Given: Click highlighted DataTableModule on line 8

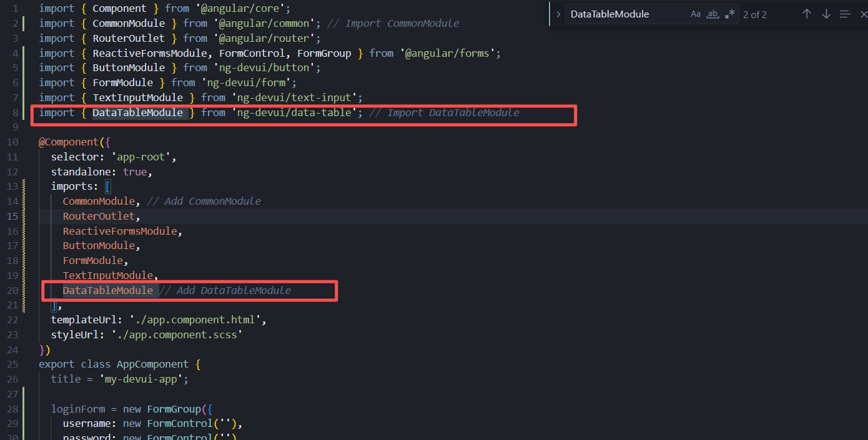Looking at the screenshot, I should [x=138, y=112].
